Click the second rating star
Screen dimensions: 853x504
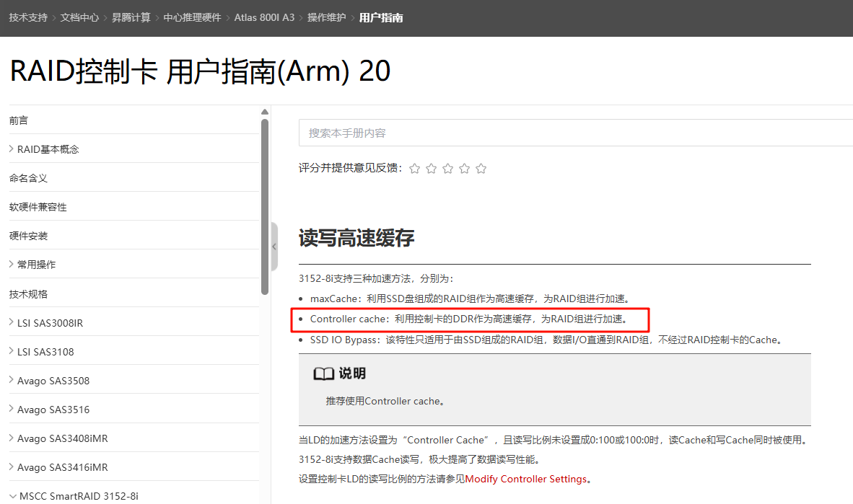[x=432, y=169]
